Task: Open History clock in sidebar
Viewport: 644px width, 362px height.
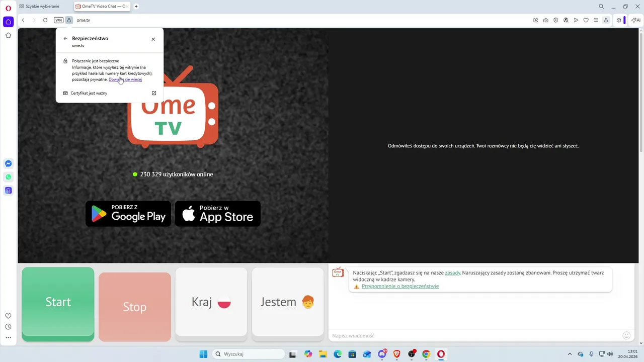Action: pos(8,327)
